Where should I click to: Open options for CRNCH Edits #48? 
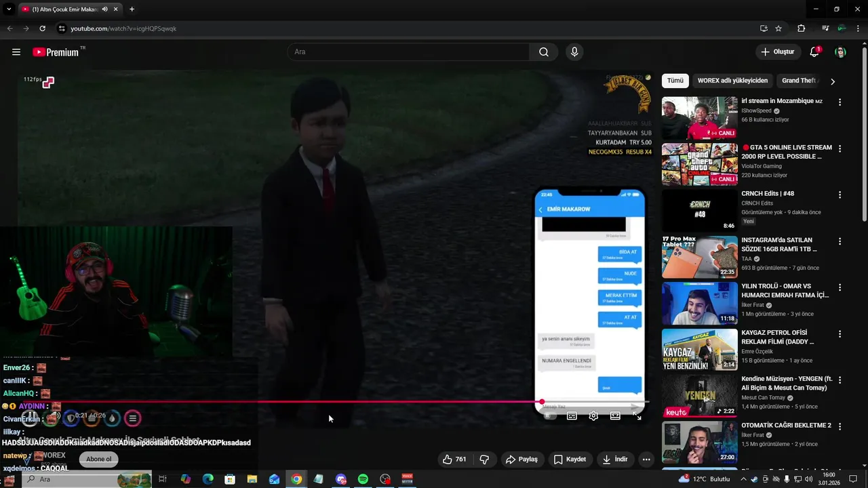(840, 195)
